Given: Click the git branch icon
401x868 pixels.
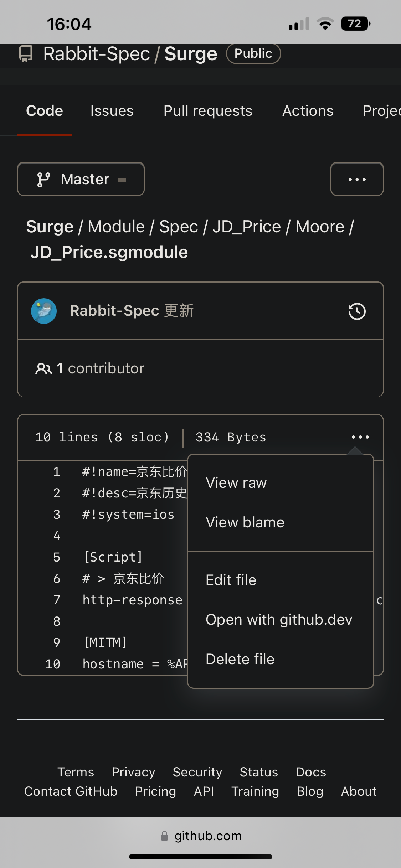Looking at the screenshot, I should tap(43, 179).
